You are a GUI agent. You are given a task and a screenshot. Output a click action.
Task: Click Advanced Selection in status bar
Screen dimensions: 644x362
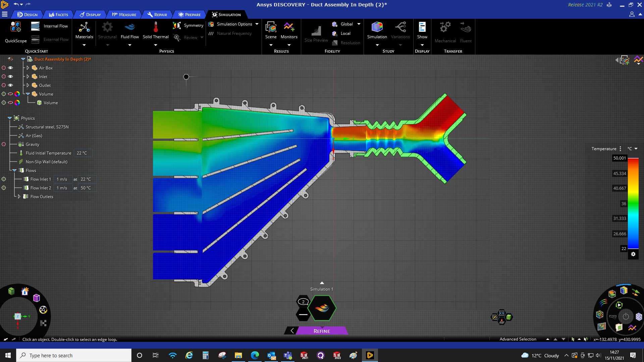pos(518,339)
